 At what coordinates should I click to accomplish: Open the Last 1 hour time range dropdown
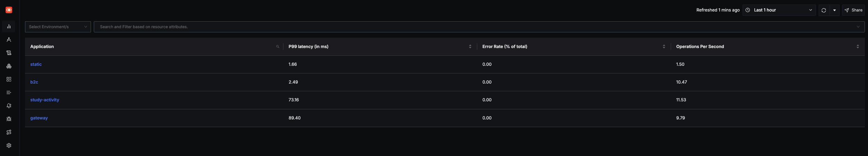(779, 10)
